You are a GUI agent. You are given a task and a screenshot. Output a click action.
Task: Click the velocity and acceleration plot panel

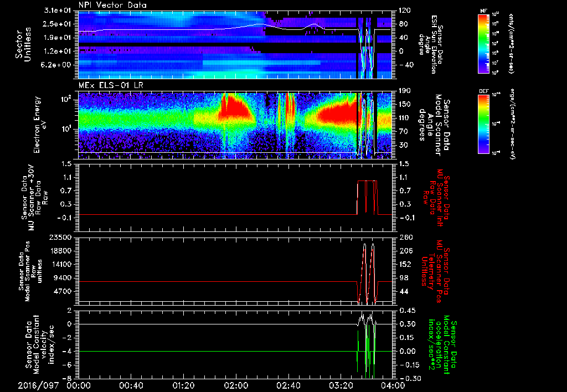click(235, 344)
